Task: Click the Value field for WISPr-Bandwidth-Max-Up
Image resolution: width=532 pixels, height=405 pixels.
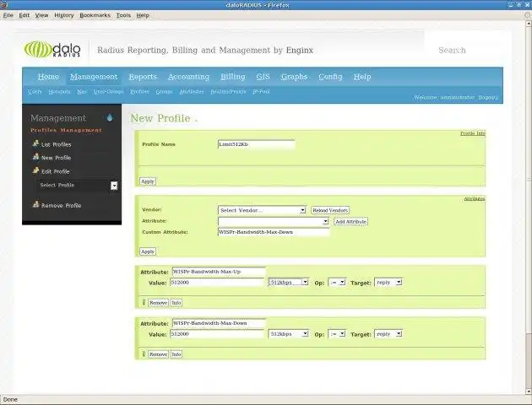Action: tap(217, 283)
